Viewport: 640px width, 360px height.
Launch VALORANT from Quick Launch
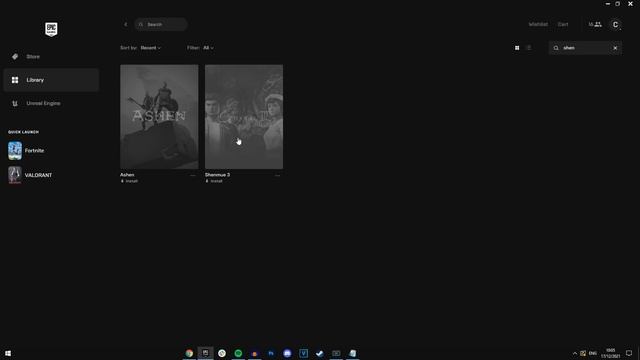(x=31, y=175)
